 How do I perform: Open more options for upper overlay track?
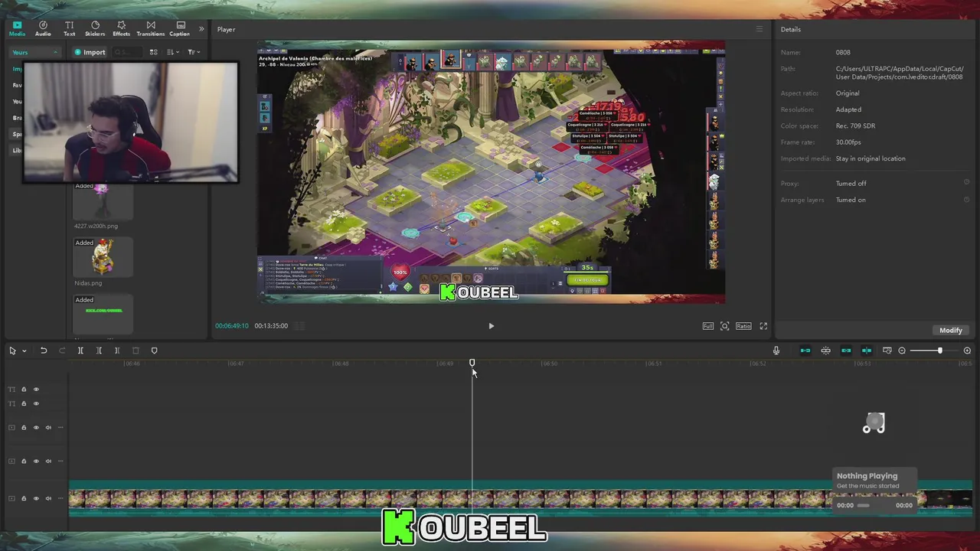[60, 428]
